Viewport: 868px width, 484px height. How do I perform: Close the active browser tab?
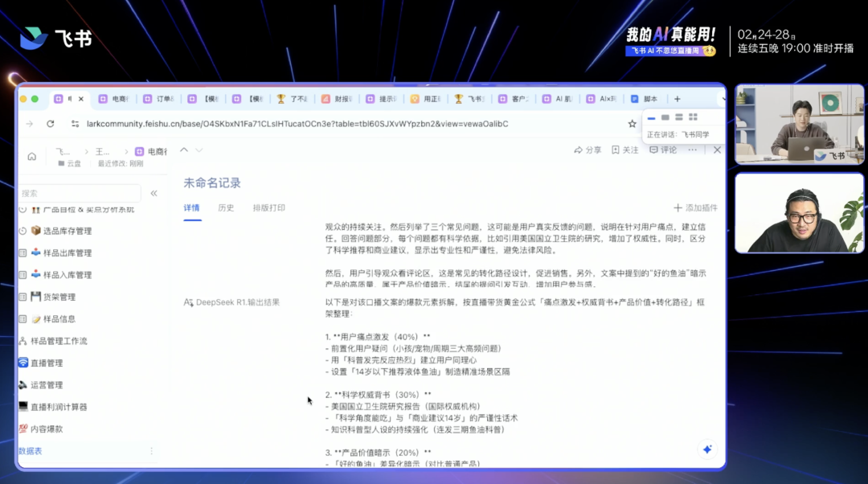point(81,99)
